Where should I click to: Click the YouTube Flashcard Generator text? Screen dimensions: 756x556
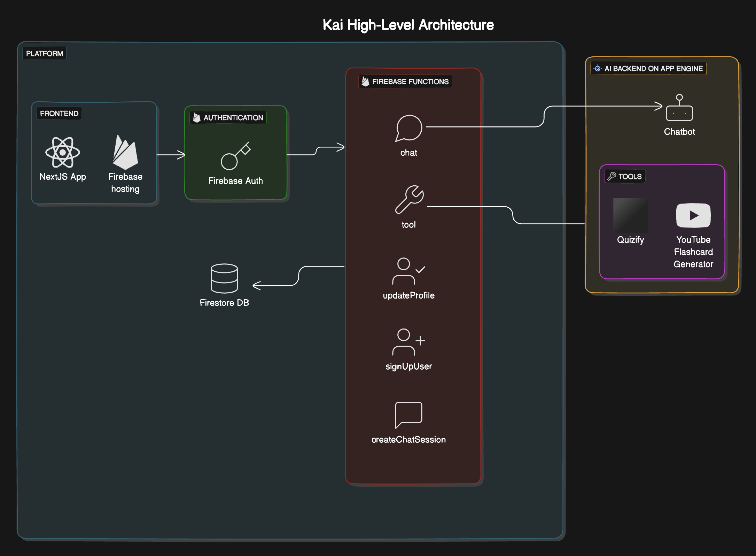(693, 252)
